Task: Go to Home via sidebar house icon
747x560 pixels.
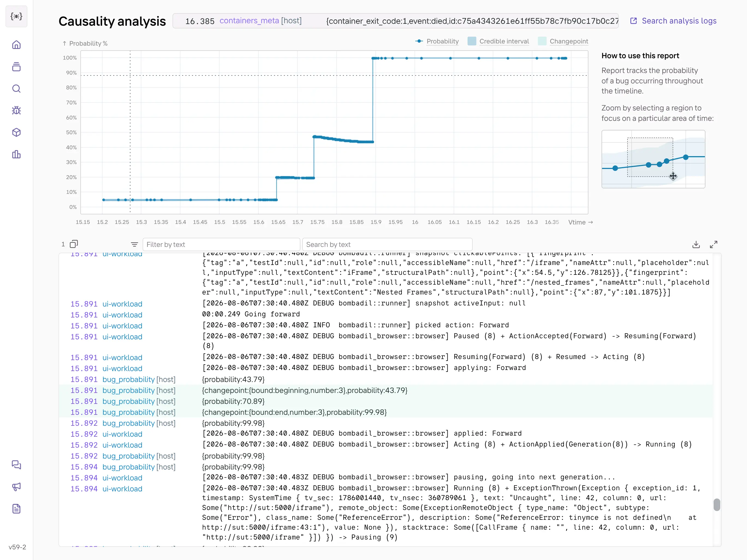Action: pos(16,45)
